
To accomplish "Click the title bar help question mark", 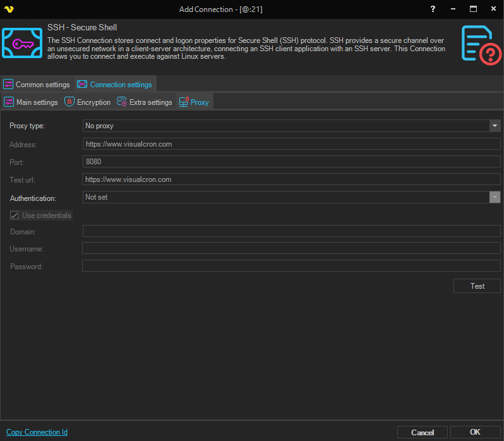I will pyautogui.click(x=433, y=9).
